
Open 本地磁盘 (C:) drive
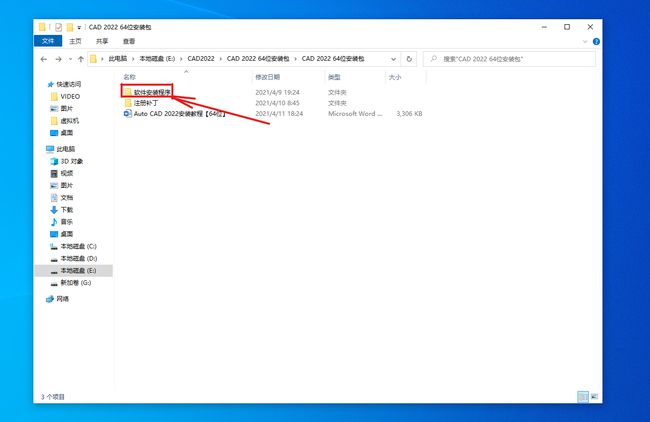[73, 246]
